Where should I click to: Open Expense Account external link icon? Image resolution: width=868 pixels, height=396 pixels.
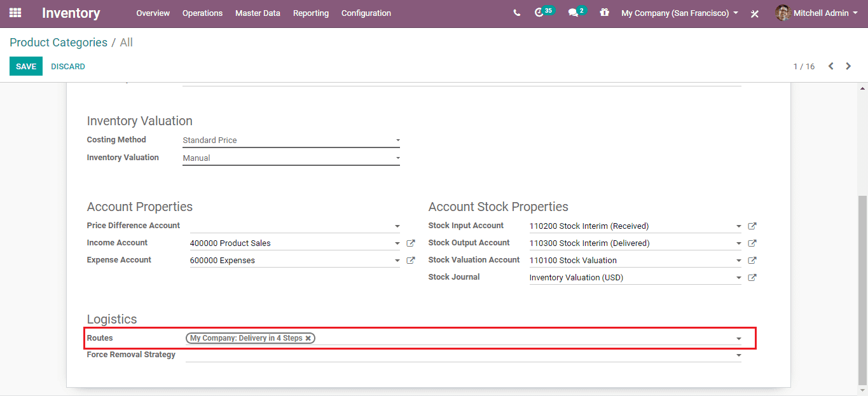[411, 260]
